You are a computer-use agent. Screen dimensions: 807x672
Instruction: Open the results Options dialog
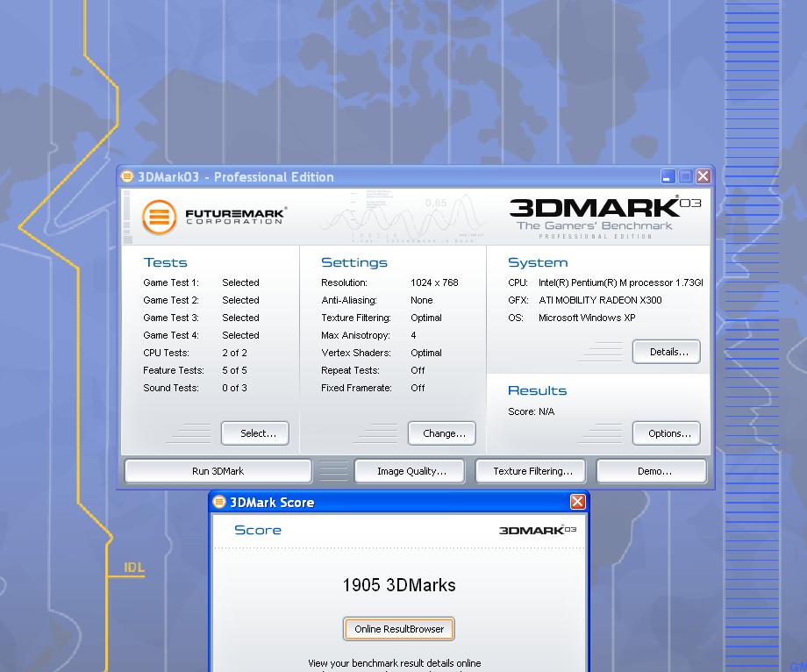click(667, 433)
